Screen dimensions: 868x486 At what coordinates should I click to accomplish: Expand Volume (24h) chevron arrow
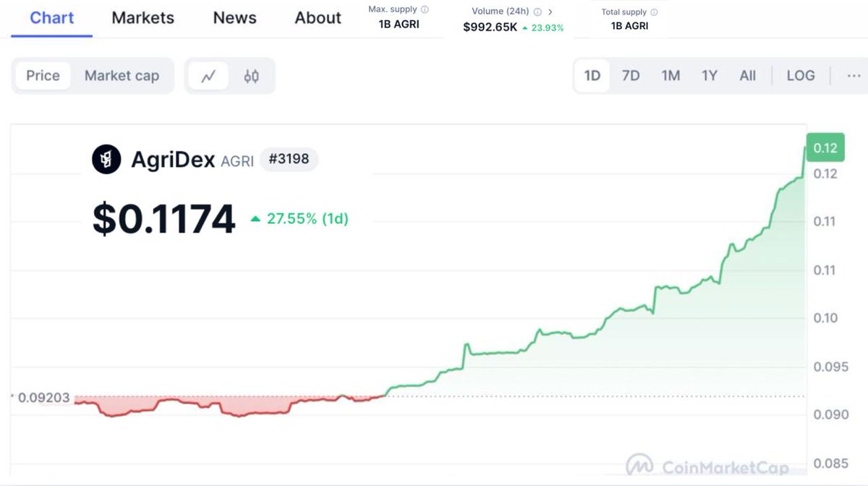[x=550, y=12]
